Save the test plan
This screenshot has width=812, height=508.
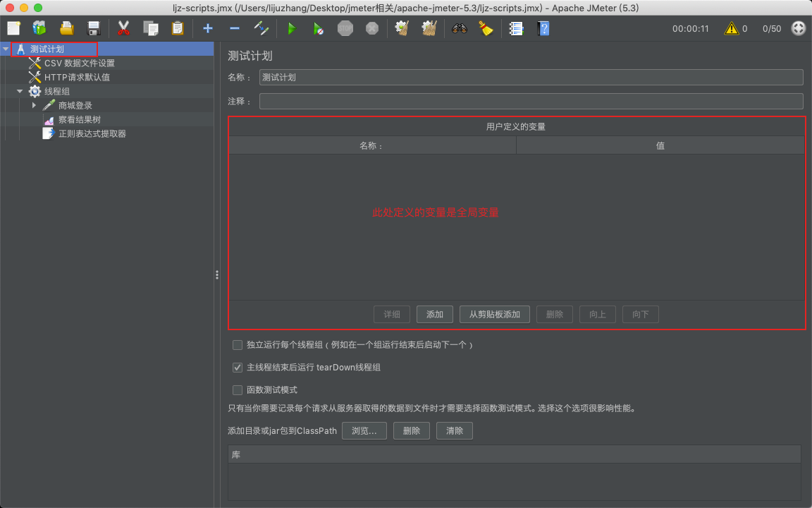click(x=92, y=28)
